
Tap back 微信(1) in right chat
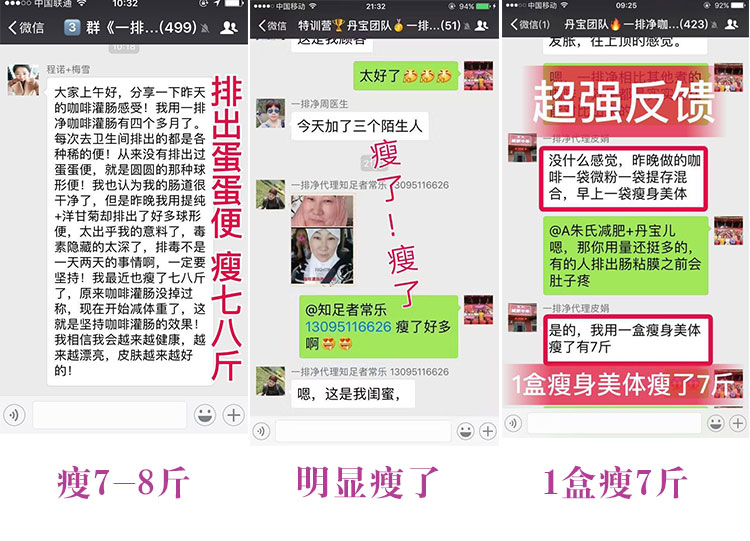[x=530, y=24]
